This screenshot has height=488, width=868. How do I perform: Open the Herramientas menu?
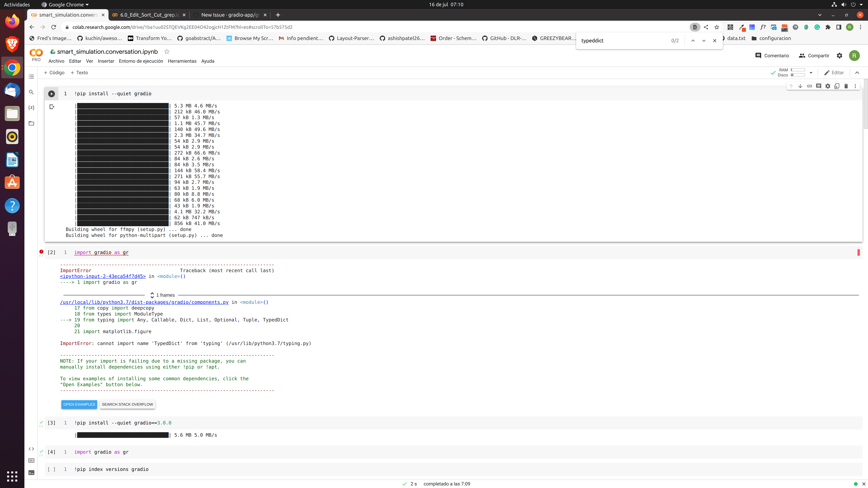(x=182, y=61)
